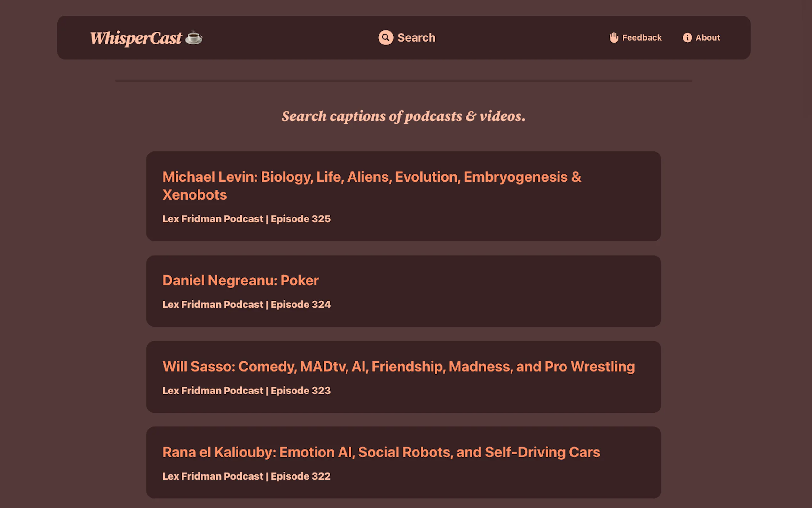
Task: Open the Daniel Negreanu: Poker episode
Action: click(240, 281)
